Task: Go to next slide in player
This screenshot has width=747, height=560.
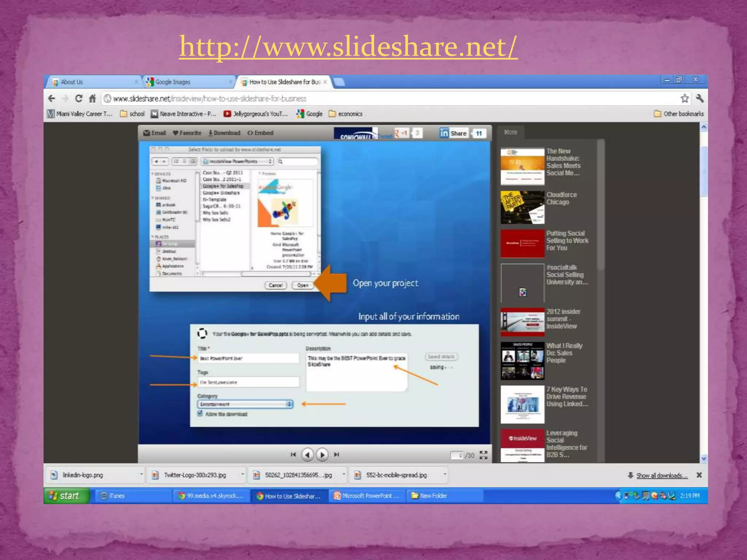Action: point(322,455)
